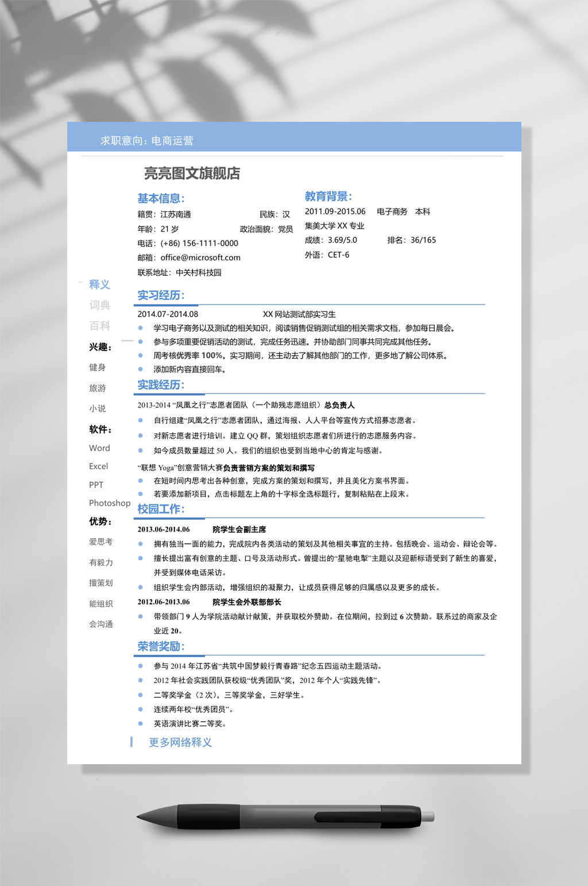
Task: Click Excel in the software list
Action: coord(98,466)
